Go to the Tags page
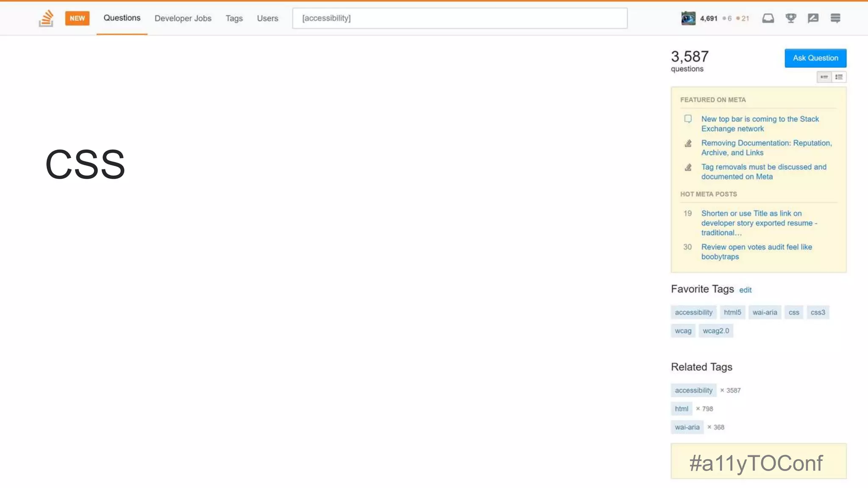 [234, 18]
